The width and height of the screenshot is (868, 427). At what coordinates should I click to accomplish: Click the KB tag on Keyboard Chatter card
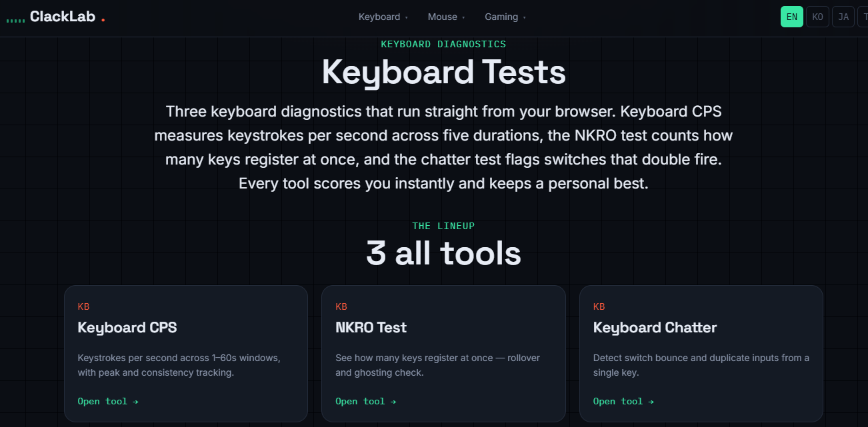(599, 306)
